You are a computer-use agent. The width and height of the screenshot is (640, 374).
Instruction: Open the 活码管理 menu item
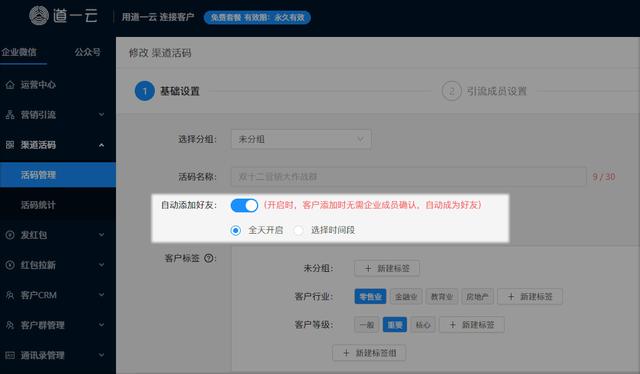(x=58, y=175)
